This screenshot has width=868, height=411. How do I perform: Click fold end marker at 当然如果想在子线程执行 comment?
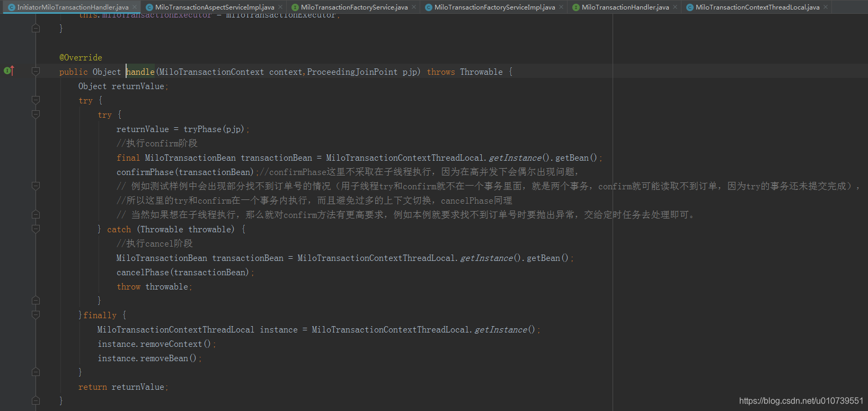[36, 214]
